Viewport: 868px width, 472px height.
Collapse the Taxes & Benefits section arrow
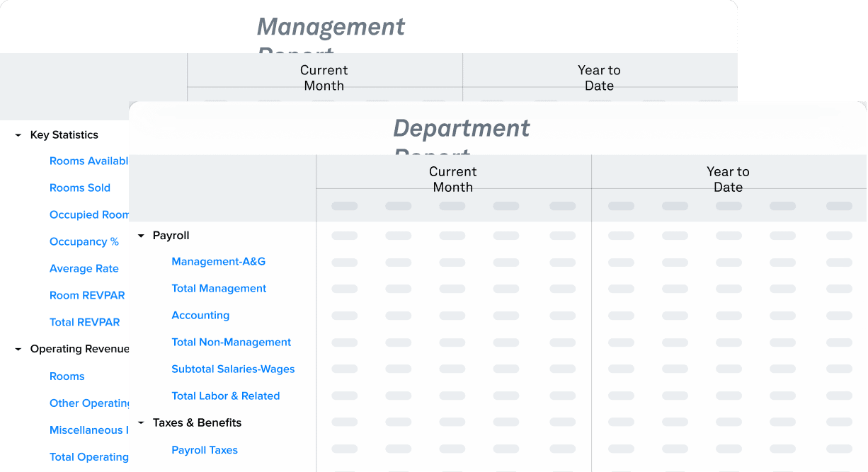(141, 423)
